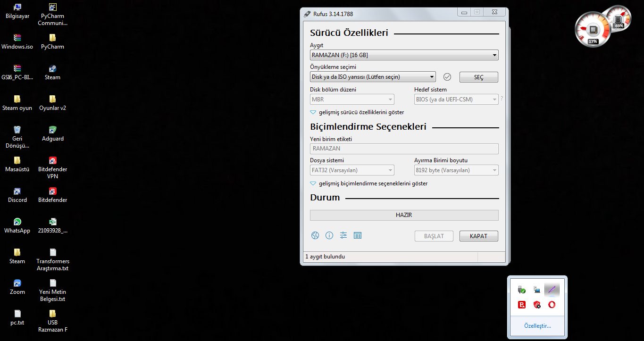Open the Rufus log icon
This screenshot has height=341, width=644.
tap(358, 235)
